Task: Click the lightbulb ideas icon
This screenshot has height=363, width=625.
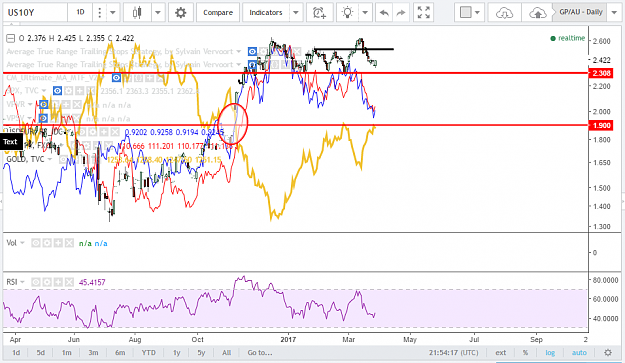Action: 348,12
